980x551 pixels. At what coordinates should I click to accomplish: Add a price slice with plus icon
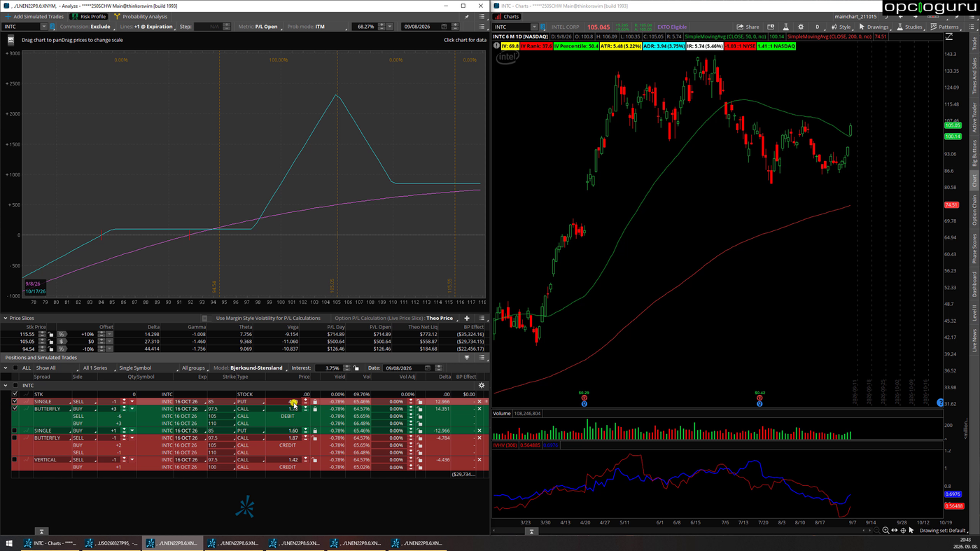pos(467,318)
